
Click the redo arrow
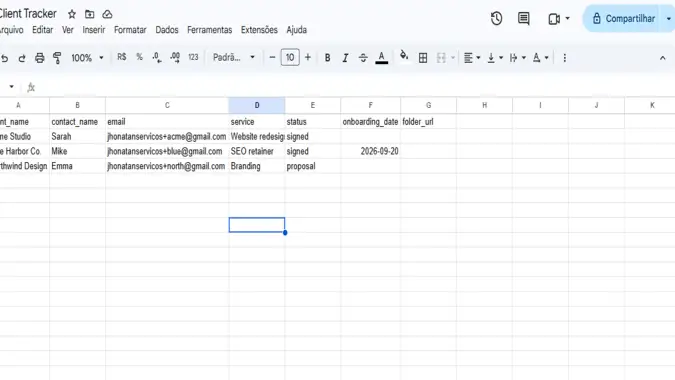(22, 58)
